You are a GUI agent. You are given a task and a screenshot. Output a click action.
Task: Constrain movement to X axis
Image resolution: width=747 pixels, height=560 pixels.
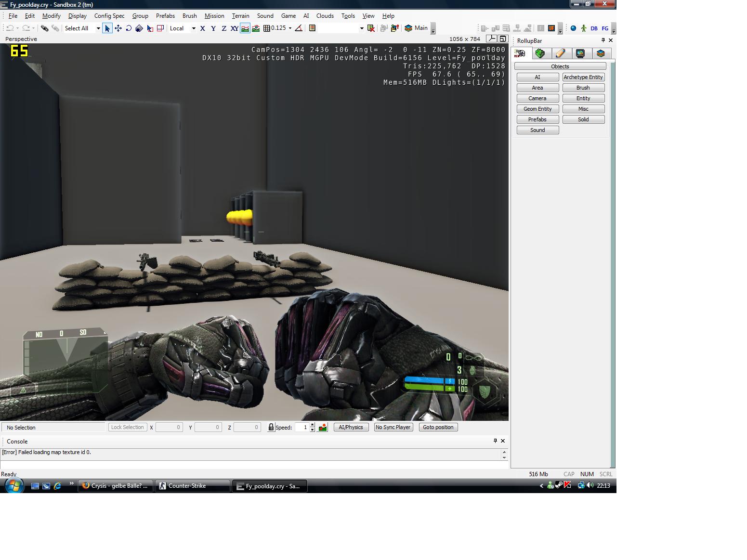point(203,28)
